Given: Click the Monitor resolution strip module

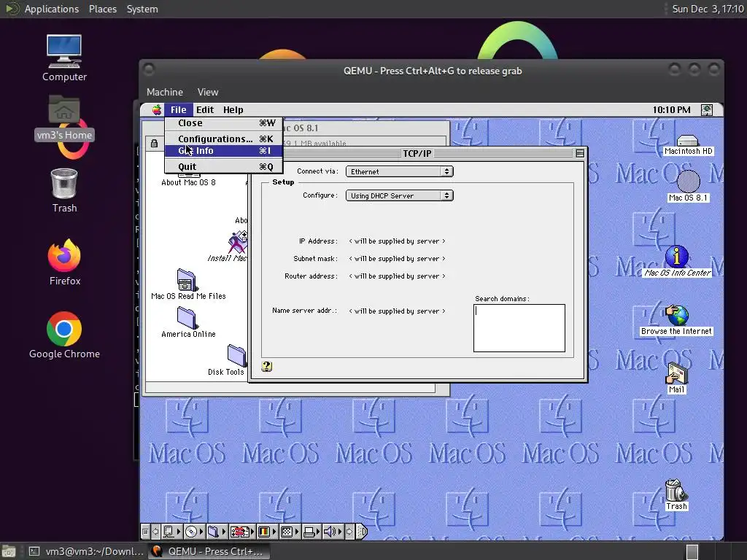Looking at the screenshot, I should 290,532.
